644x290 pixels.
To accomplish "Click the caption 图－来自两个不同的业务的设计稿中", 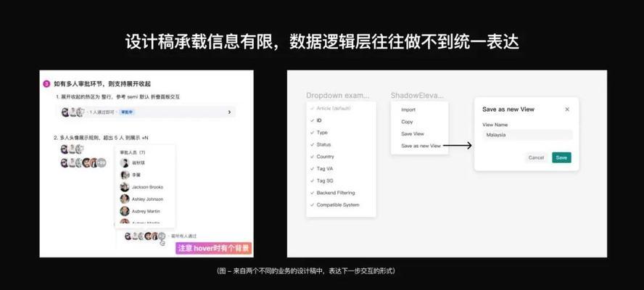I will (272, 271).
